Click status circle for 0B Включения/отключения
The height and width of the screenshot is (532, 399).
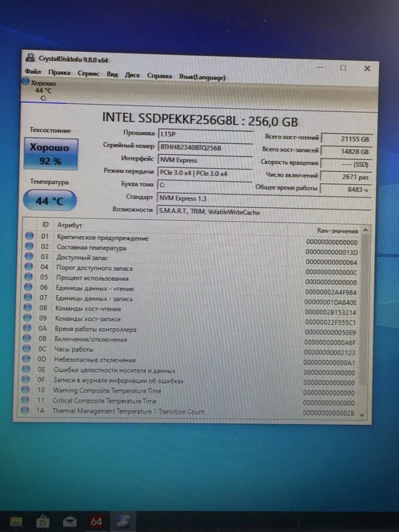pyautogui.click(x=27, y=338)
